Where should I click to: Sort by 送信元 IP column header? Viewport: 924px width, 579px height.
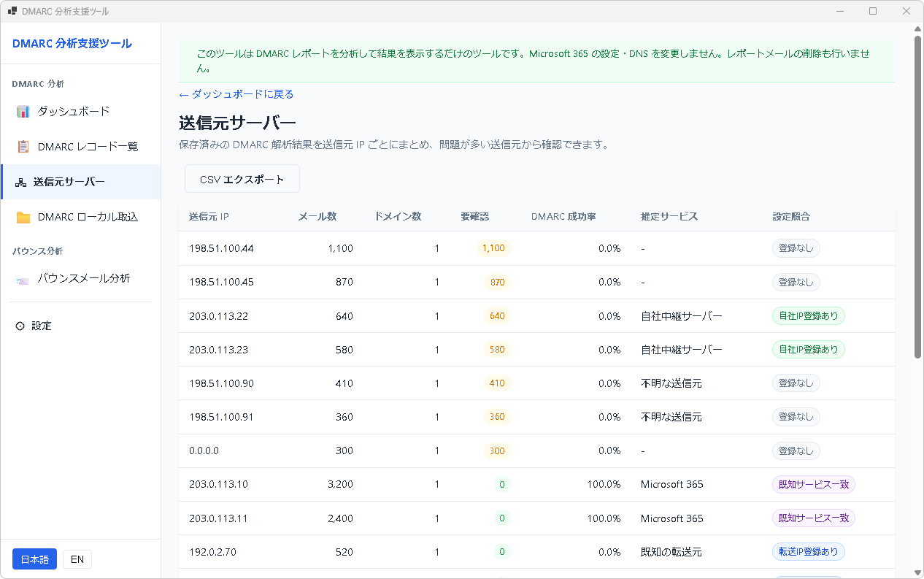[x=209, y=216]
